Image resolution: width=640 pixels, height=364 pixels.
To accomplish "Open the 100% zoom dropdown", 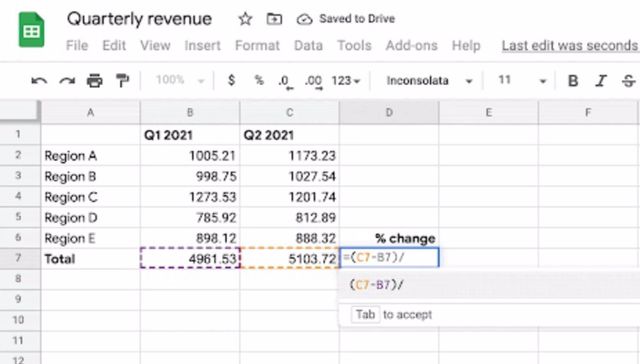I will tap(180, 80).
